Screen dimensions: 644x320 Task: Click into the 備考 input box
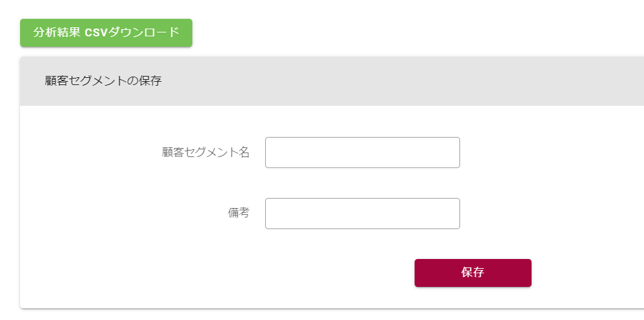coord(362,214)
